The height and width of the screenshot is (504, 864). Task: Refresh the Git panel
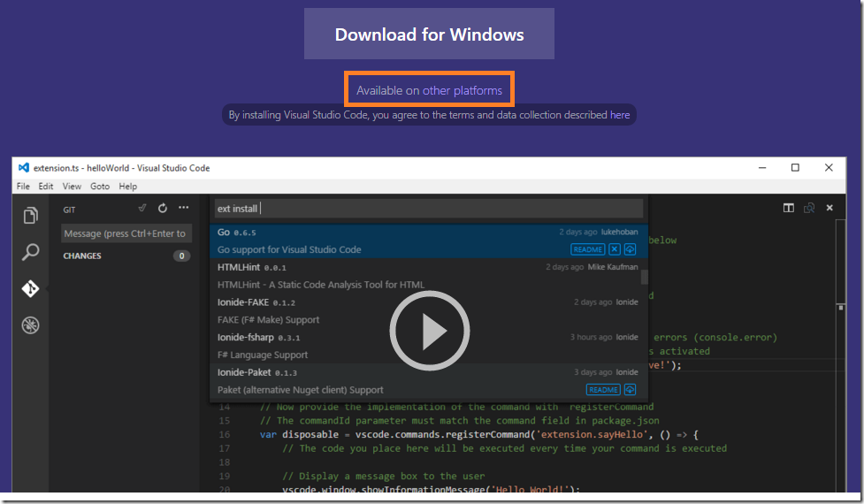tap(163, 209)
